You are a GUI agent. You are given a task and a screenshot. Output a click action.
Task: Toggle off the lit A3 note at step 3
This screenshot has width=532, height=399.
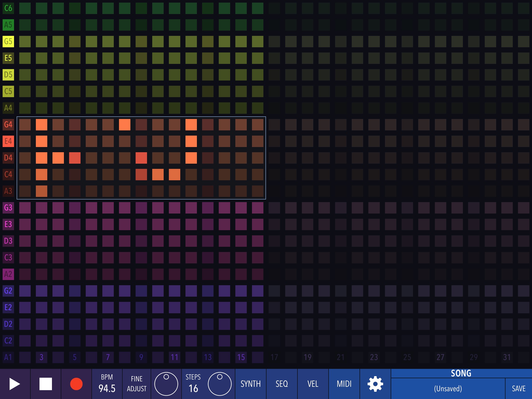point(42,191)
